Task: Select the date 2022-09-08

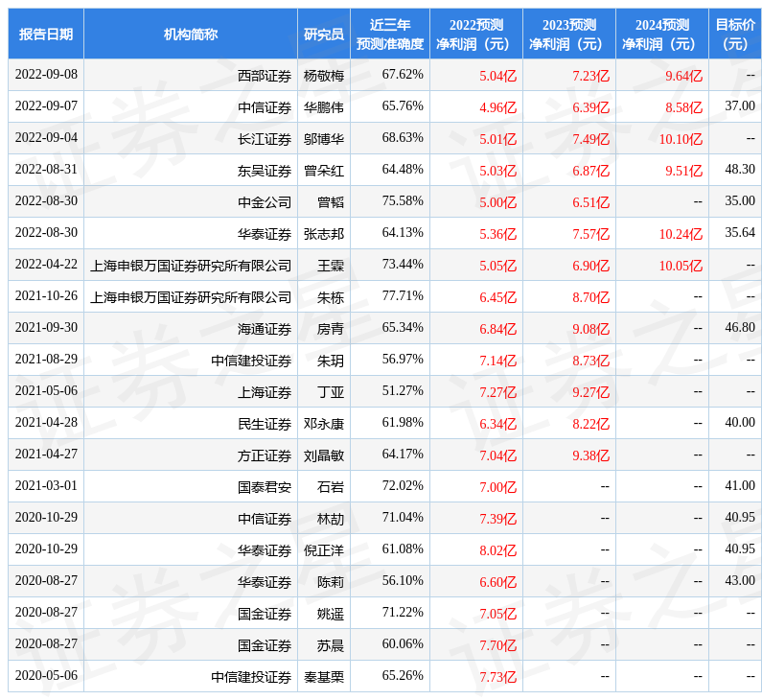Action: pyautogui.click(x=46, y=75)
